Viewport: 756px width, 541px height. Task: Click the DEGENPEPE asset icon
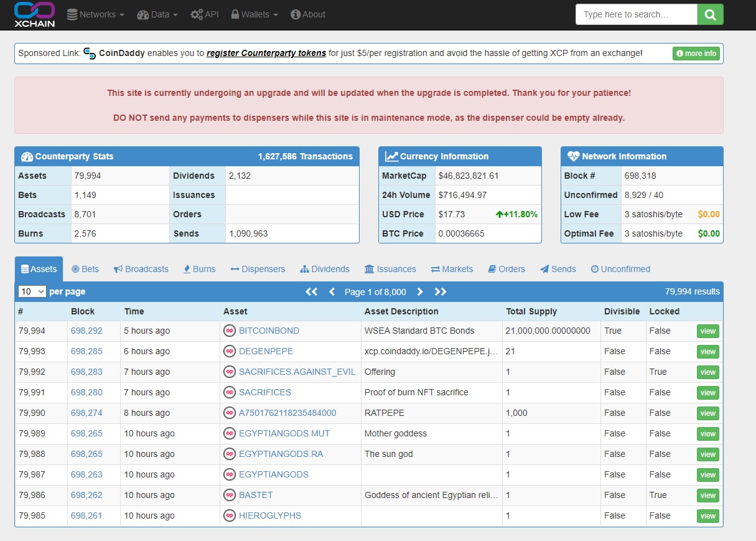pos(230,351)
